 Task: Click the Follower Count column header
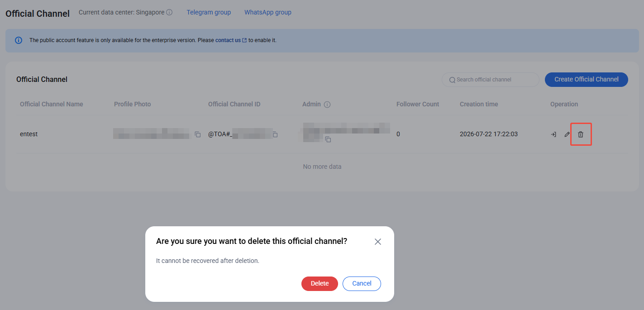pyautogui.click(x=418, y=104)
